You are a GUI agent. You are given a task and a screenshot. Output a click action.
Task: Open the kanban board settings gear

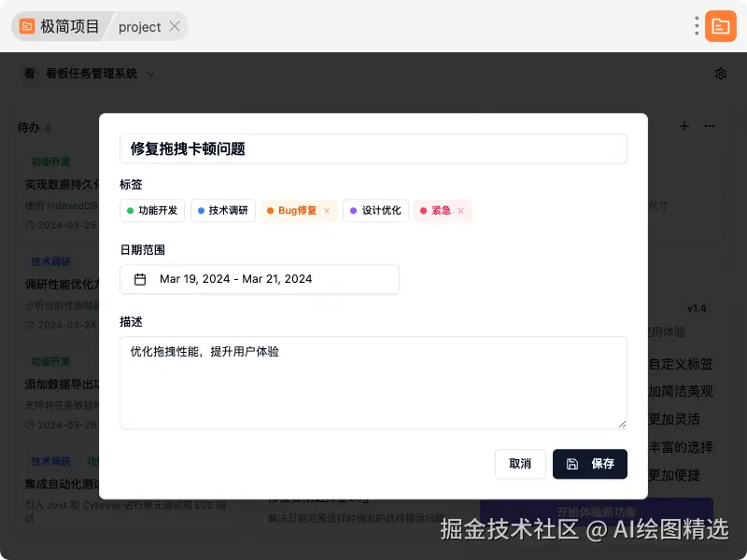coord(720,73)
